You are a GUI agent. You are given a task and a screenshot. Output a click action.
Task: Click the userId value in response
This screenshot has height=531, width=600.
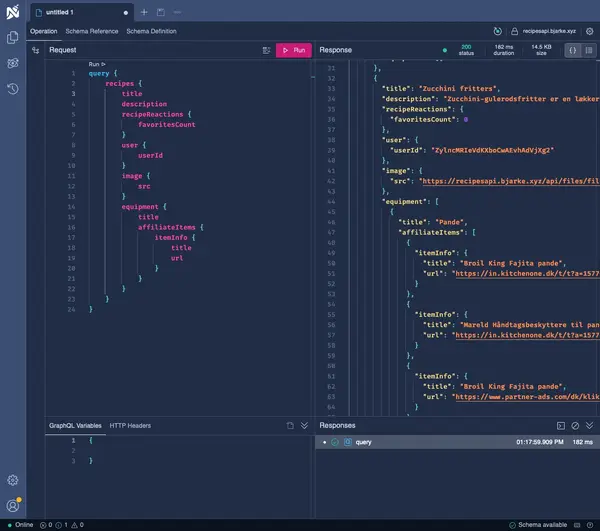coord(492,150)
